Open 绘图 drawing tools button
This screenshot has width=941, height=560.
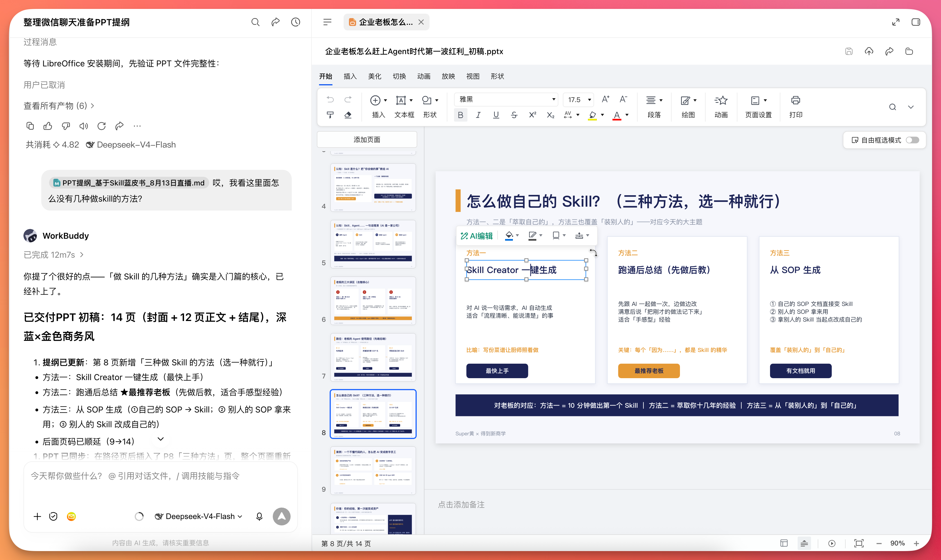(688, 107)
